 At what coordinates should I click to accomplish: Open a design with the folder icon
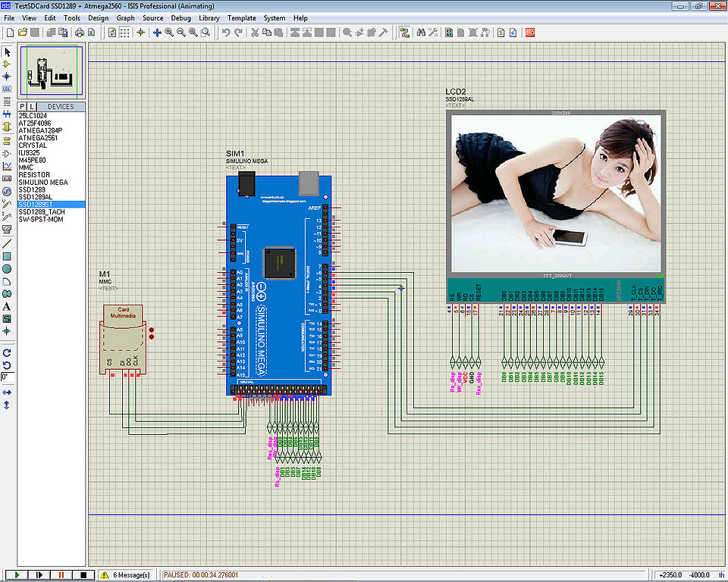coord(22,33)
